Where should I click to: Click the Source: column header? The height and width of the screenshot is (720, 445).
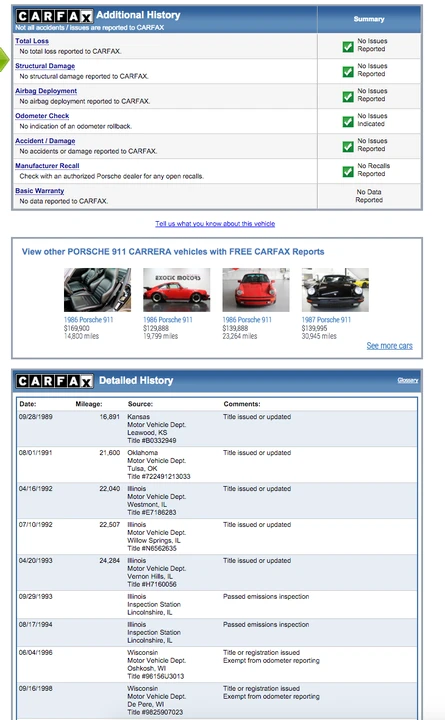[140, 404]
